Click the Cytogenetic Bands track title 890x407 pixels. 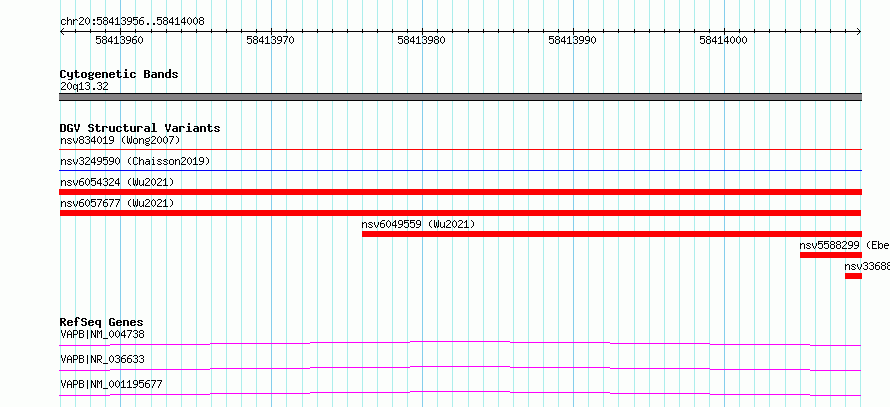coord(119,74)
